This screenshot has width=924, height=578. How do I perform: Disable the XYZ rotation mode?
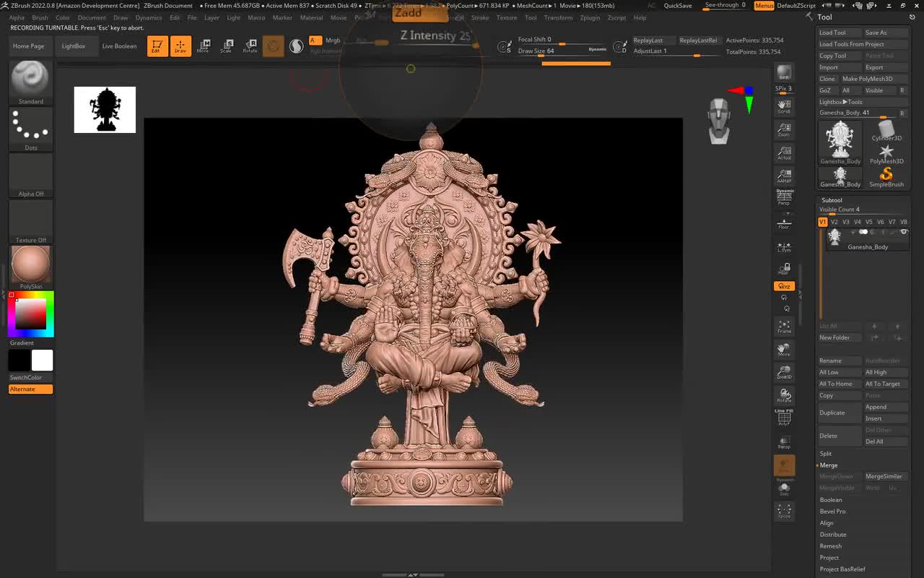pos(784,286)
